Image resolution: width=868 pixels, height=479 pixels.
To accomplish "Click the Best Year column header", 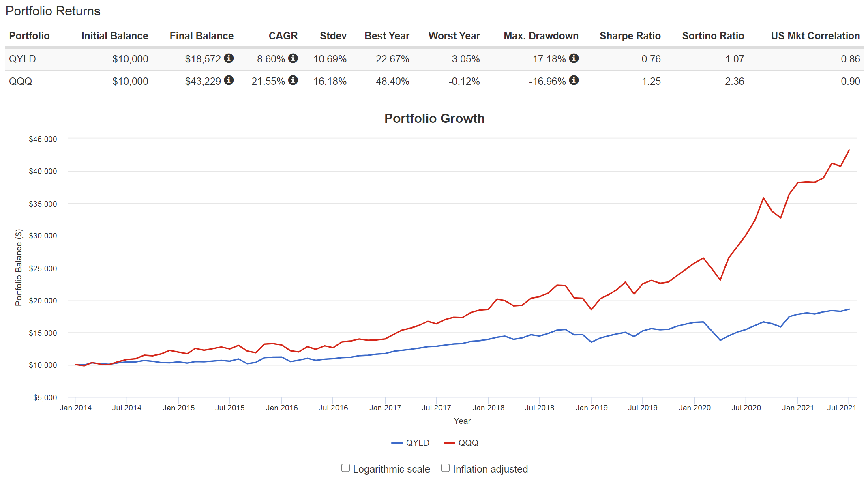I will pos(387,36).
